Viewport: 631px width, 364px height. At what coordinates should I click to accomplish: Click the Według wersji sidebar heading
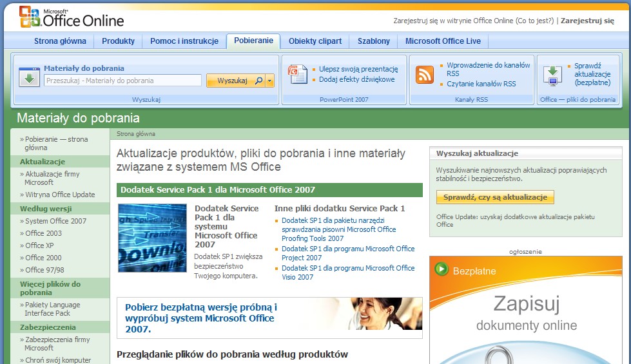(x=46, y=209)
